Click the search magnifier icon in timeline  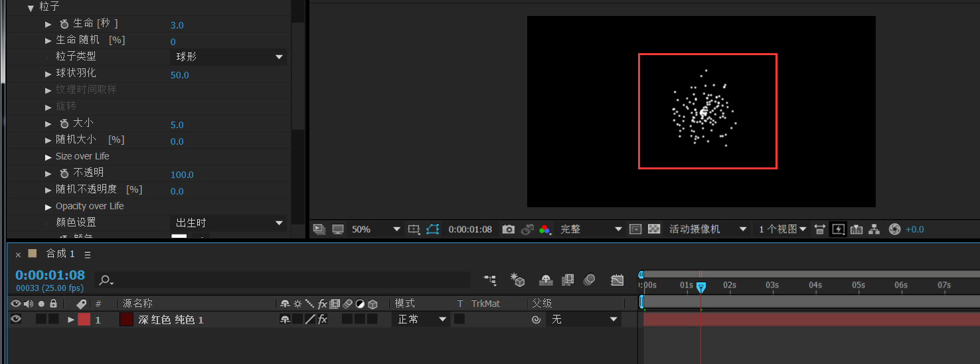(x=106, y=280)
